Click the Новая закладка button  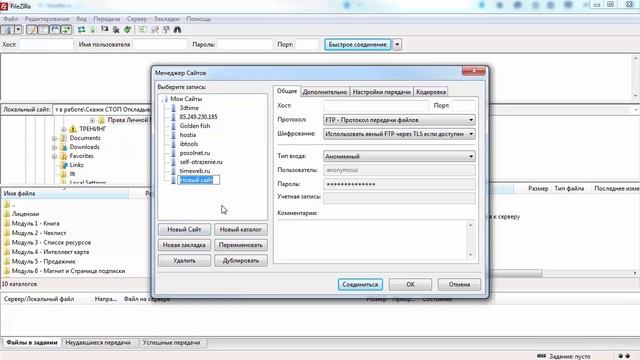click(x=184, y=245)
